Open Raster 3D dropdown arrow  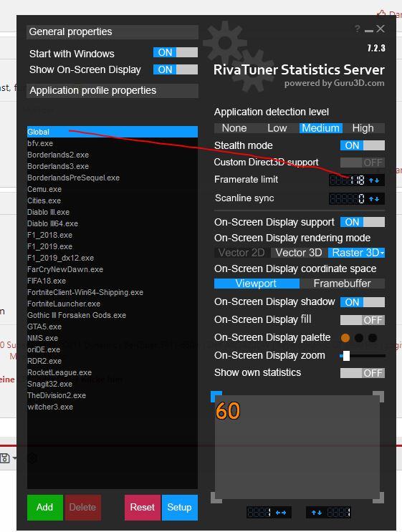pos(383,253)
